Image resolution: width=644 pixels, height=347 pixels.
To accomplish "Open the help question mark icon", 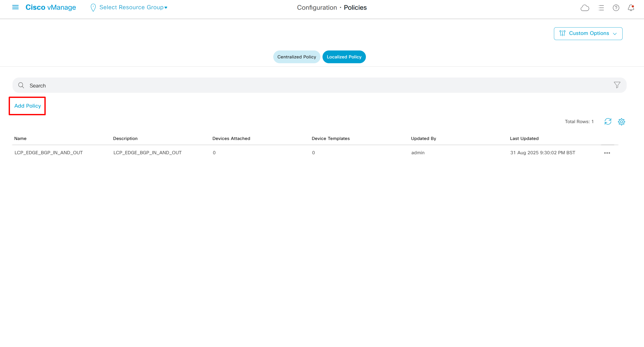I will [616, 8].
